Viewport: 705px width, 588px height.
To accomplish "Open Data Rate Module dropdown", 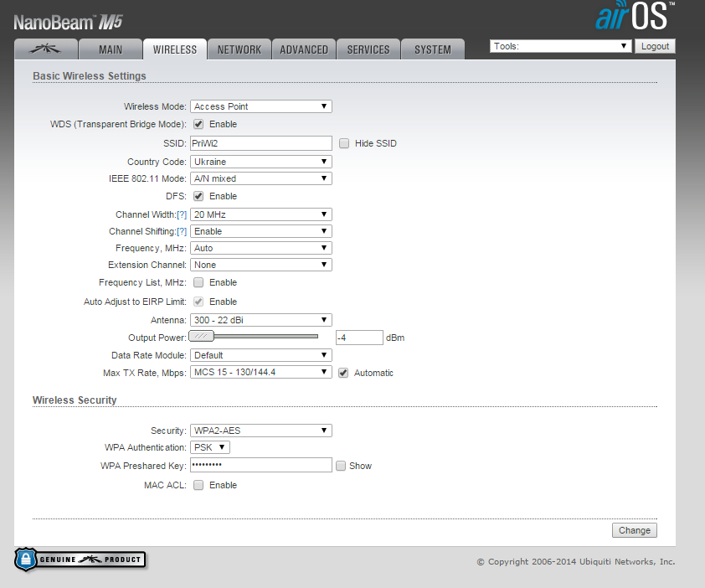I will 260,355.
